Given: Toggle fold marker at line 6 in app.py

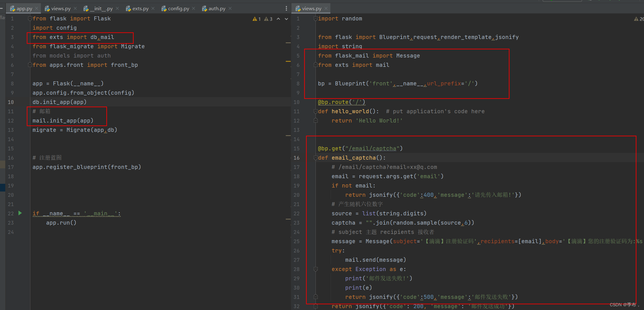Looking at the screenshot, I should click(x=30, y=65).
